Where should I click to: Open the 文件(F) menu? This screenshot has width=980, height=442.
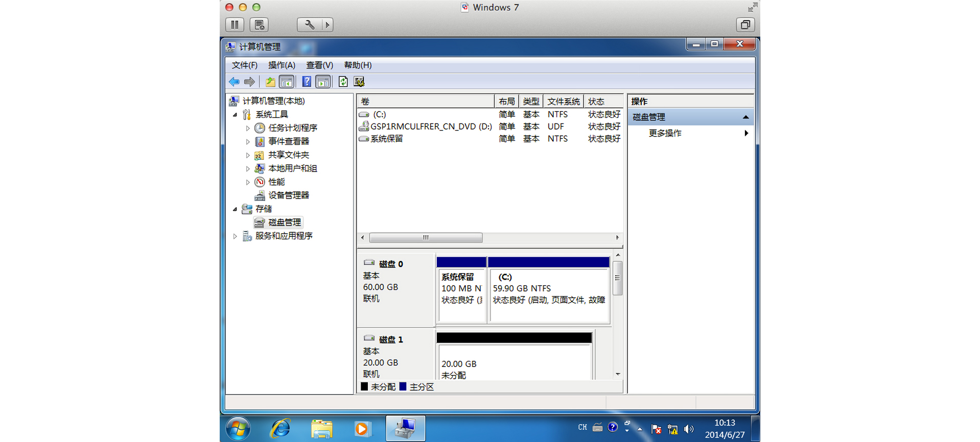coord(244,65)
